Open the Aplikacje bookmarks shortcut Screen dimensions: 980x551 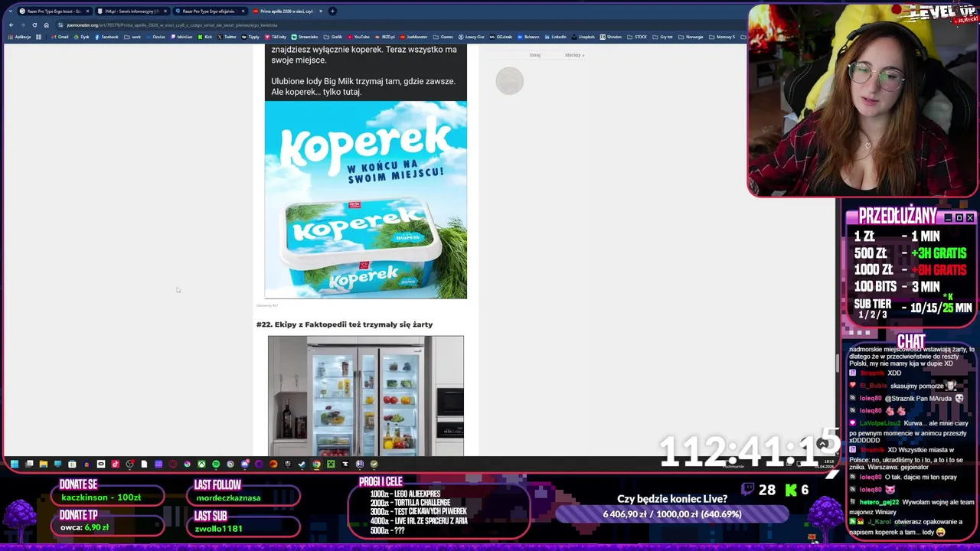point(19,37)
